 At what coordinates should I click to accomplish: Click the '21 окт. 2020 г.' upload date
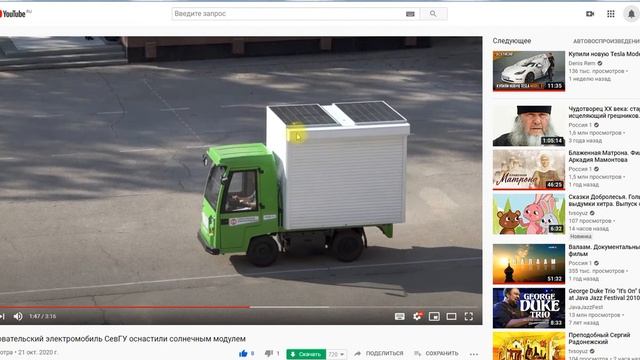[37, 352]
